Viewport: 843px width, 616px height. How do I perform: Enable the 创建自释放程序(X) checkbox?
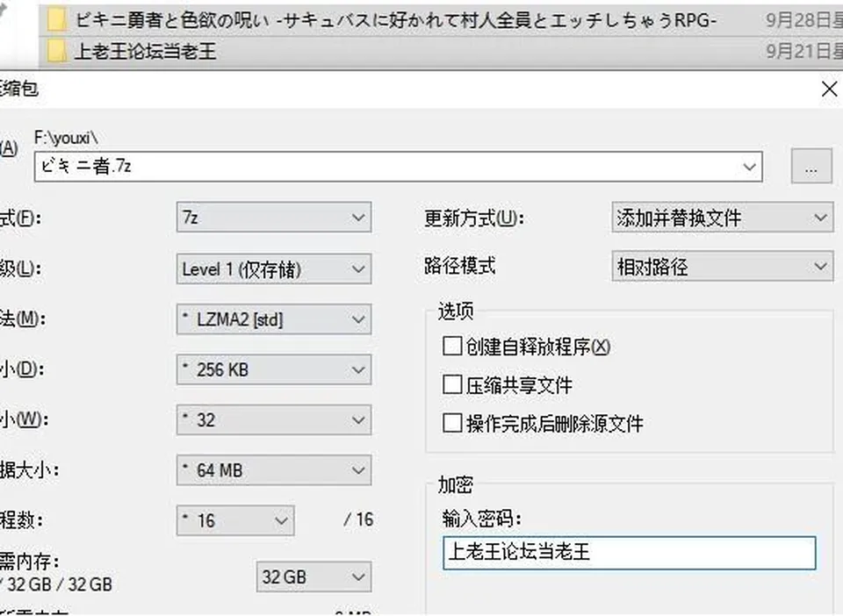pos(452,347)
